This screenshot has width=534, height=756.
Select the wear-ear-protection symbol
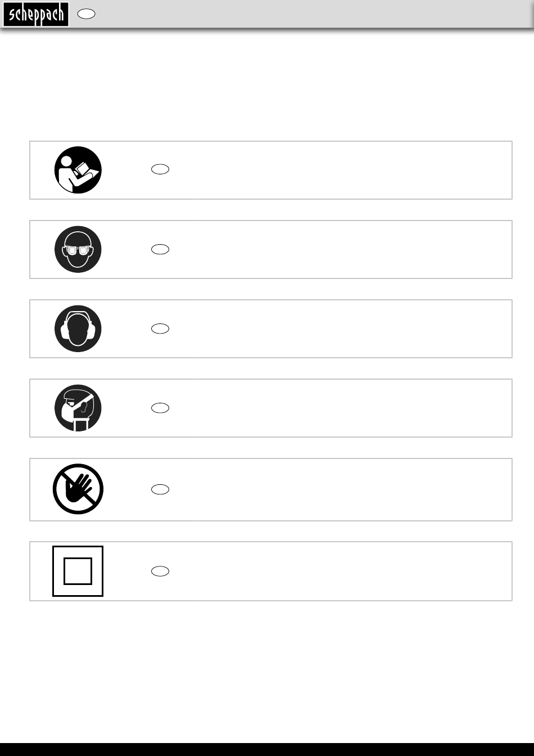(78, 328)
